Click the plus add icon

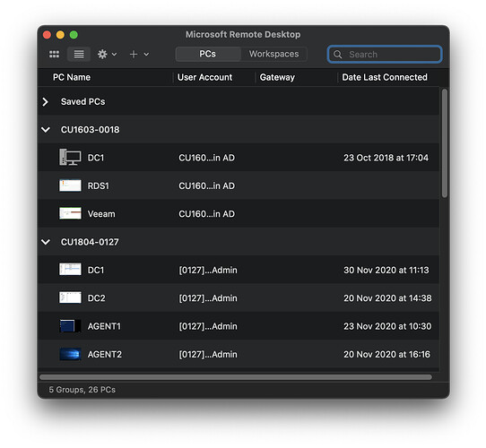[134, 55]
